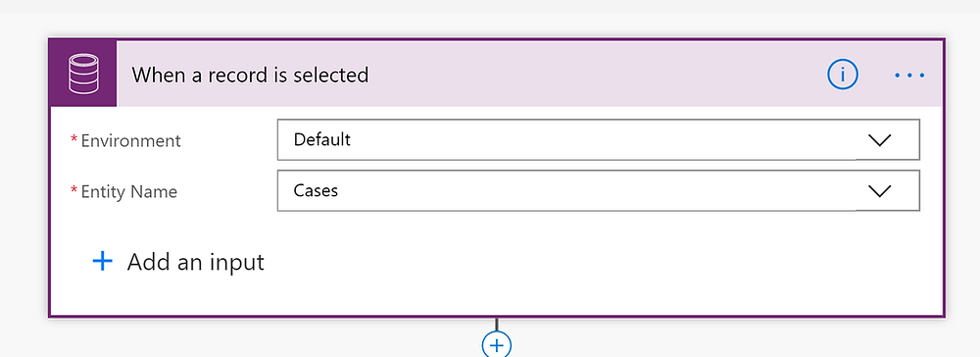Expand the Environment dropdown showing Default

[598, 139]
